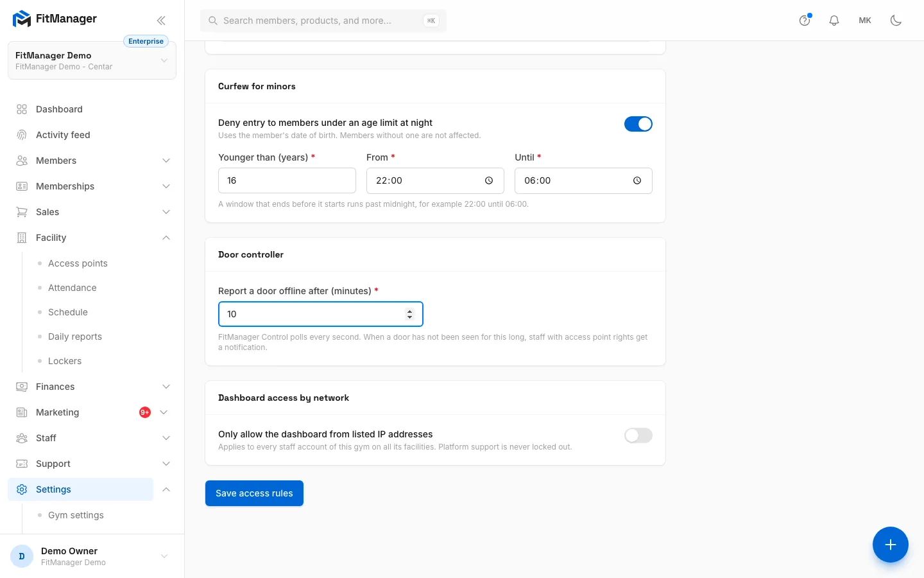
Task: Click the FitManager logo icon
Action: coord(22,19)
